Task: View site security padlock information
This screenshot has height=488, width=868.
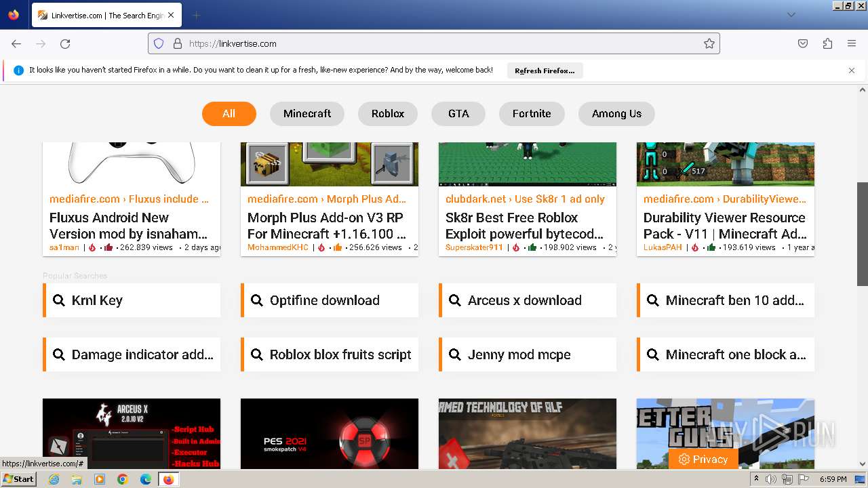Action: [x=178, y=43]
